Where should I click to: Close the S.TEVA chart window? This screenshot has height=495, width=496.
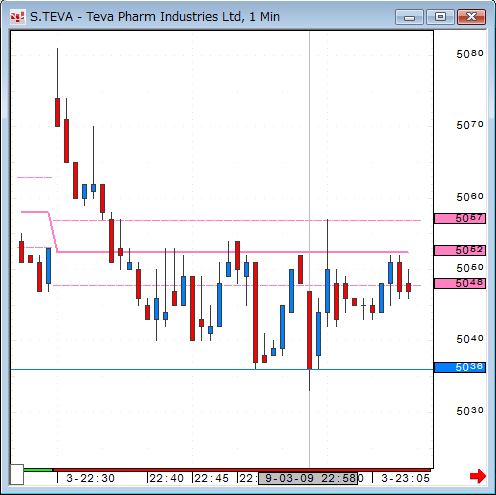[x=471, y=17]
